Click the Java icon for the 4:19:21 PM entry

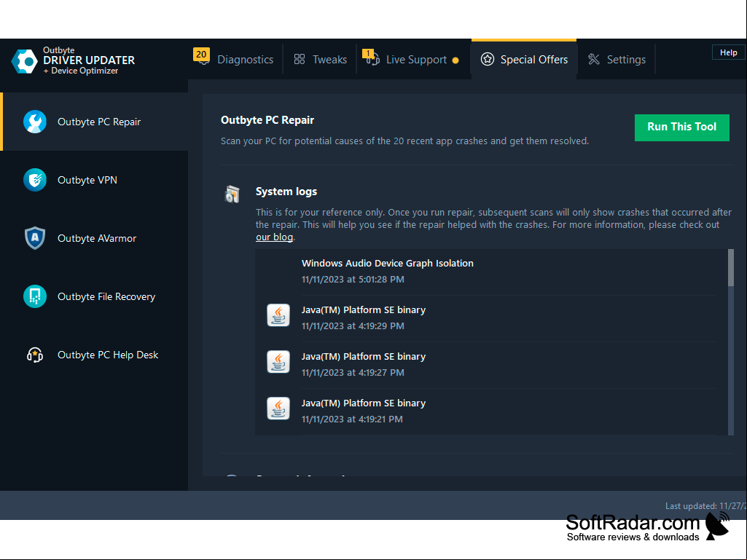click(x=278, y=409)
